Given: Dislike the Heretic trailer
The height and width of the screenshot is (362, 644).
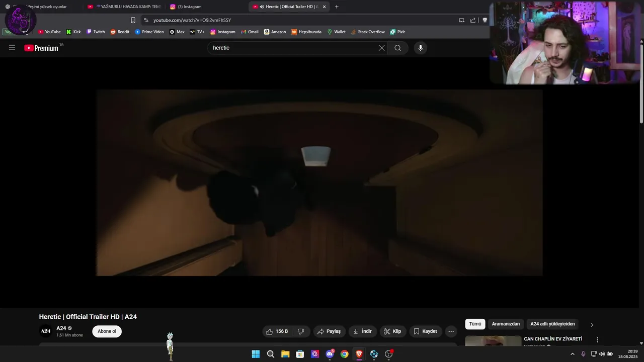Looking at the screenshot, I should 301,331.
